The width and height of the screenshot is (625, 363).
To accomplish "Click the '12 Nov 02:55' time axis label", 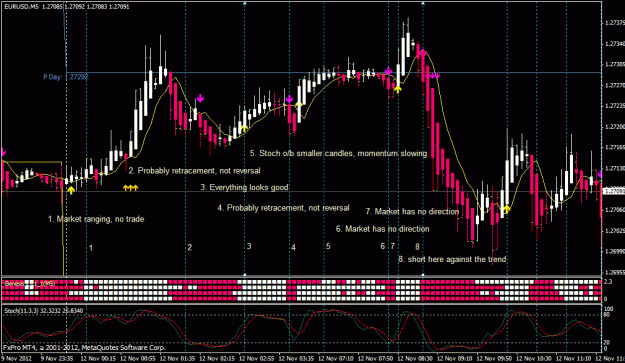I will 257,358.
